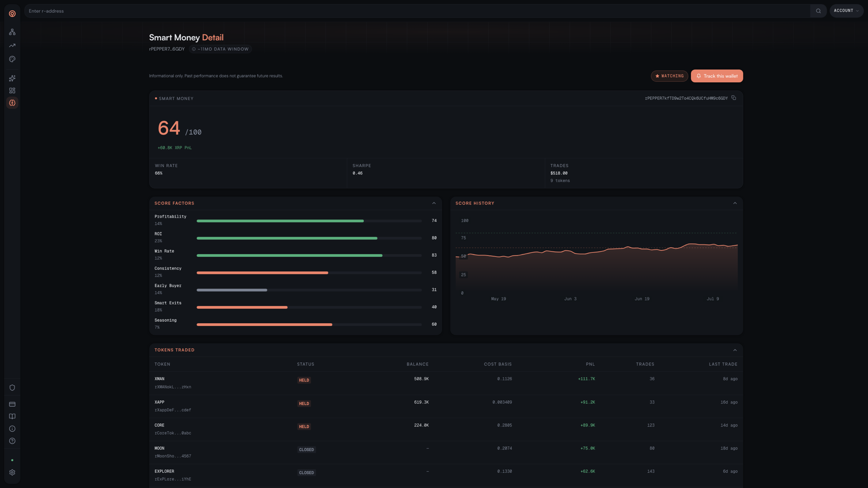
Task: Click the orange app logo icon
Action: click(x=12, y=14)
